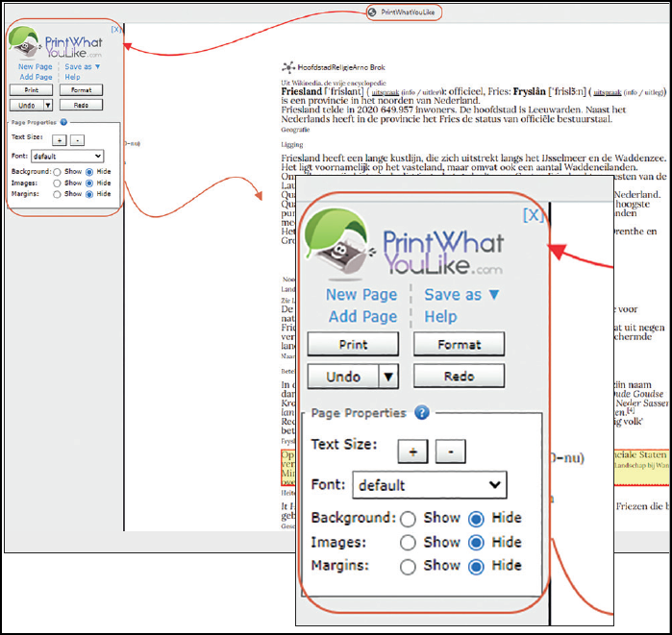Select Images Show radio in enlarged panel

[408, 543]
